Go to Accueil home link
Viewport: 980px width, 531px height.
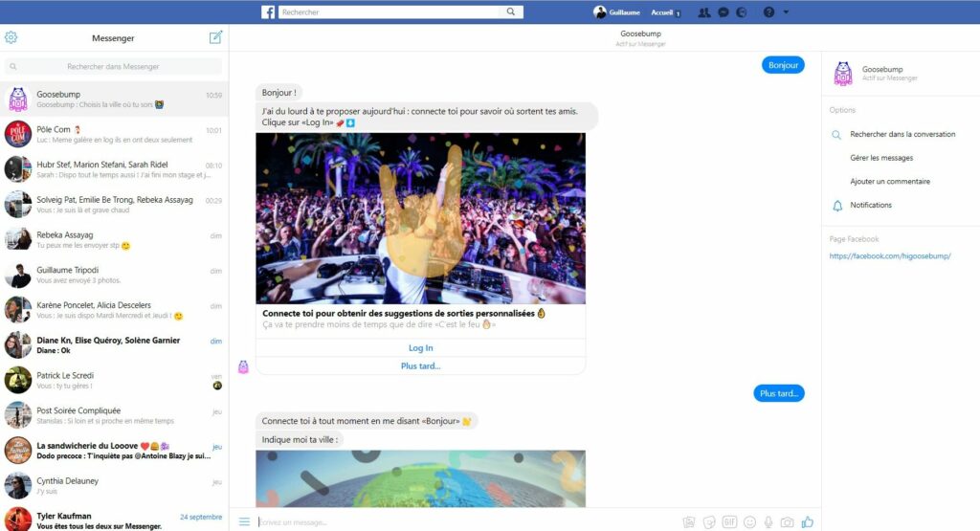point(662,12)
